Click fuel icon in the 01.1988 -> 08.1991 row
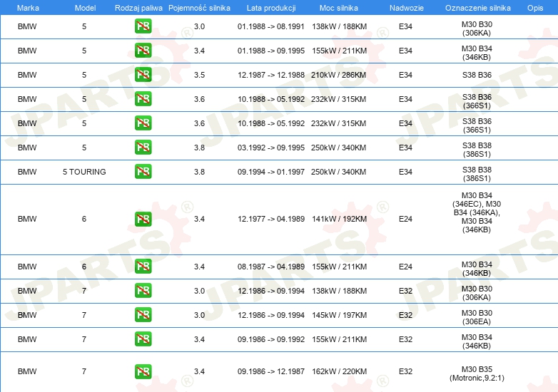This screenshot has height=392, width=558. (143, 26)
